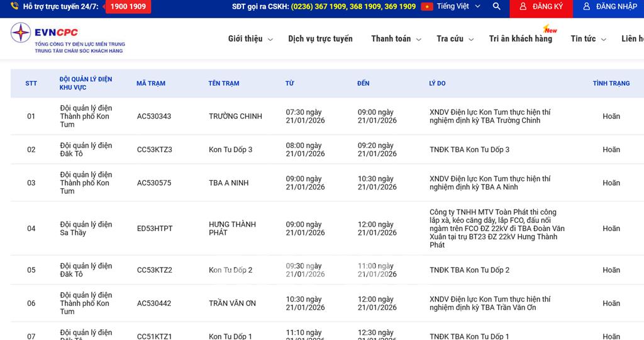Screen dimensions: 644x340
Task: Click the Vietnam flag icon
Action: (427, 6)
